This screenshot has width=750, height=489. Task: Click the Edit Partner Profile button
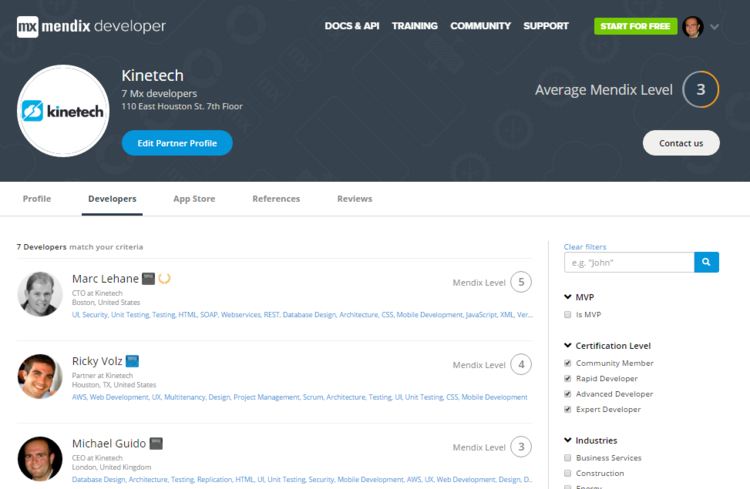coord(177,143)
